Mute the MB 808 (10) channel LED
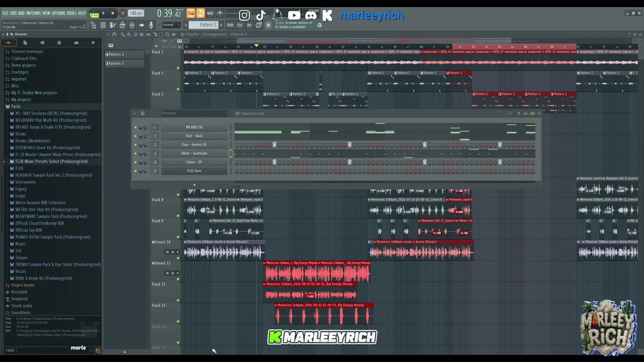Image resolution: width=644 pixels, height=362 pixels. (x=135, y=127)
